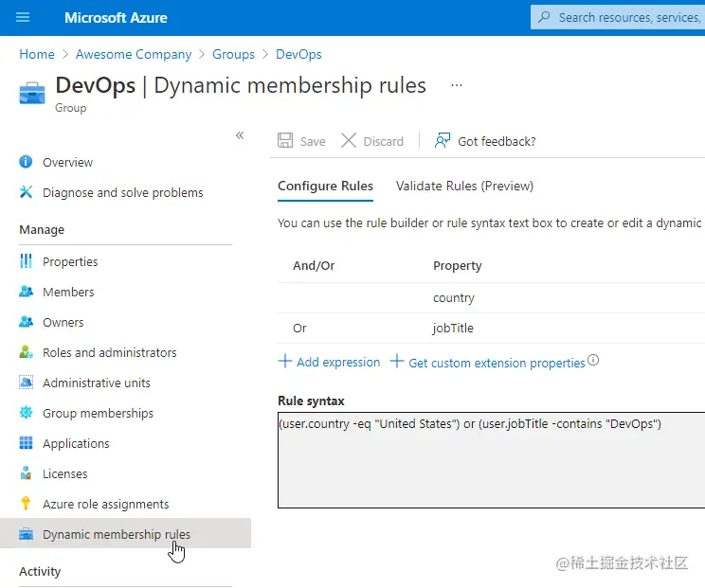
Task: Click the Discard X icon
Action: coord(349,140)
